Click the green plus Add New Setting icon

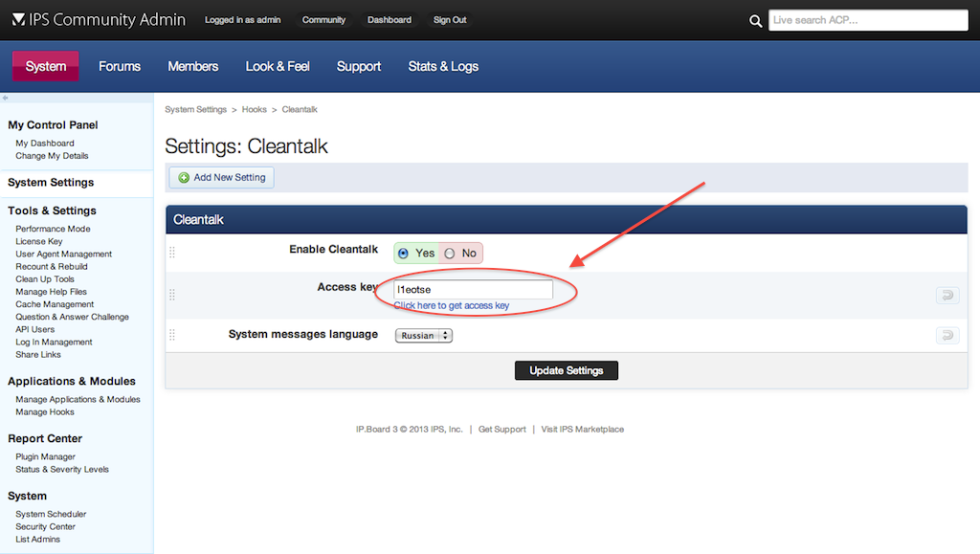coord(184,178)
